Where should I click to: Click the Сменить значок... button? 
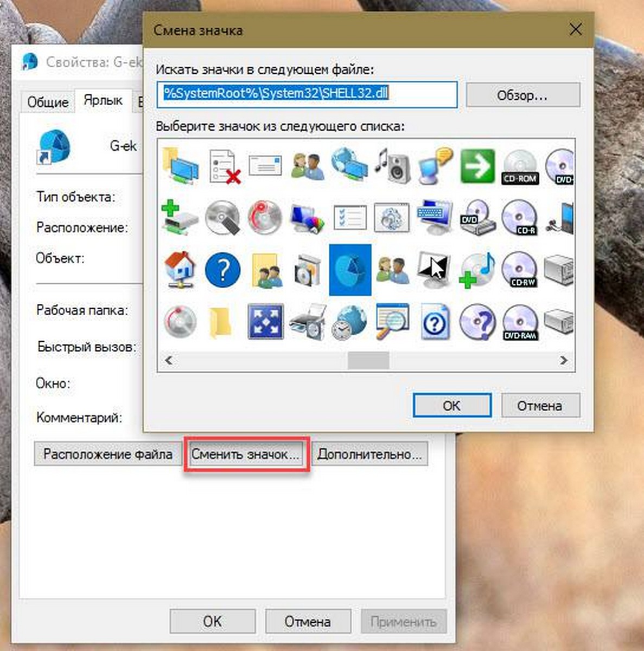tap(246, 454)
